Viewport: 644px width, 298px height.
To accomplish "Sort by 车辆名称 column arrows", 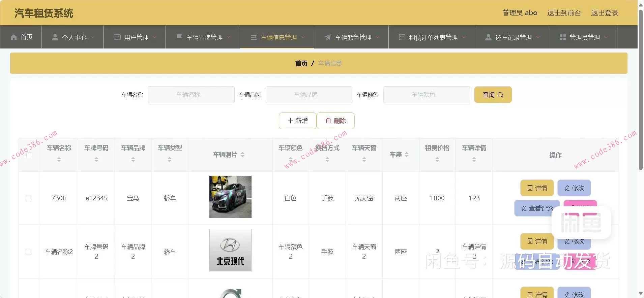I will pyautogui.click(x=59, y=159).
